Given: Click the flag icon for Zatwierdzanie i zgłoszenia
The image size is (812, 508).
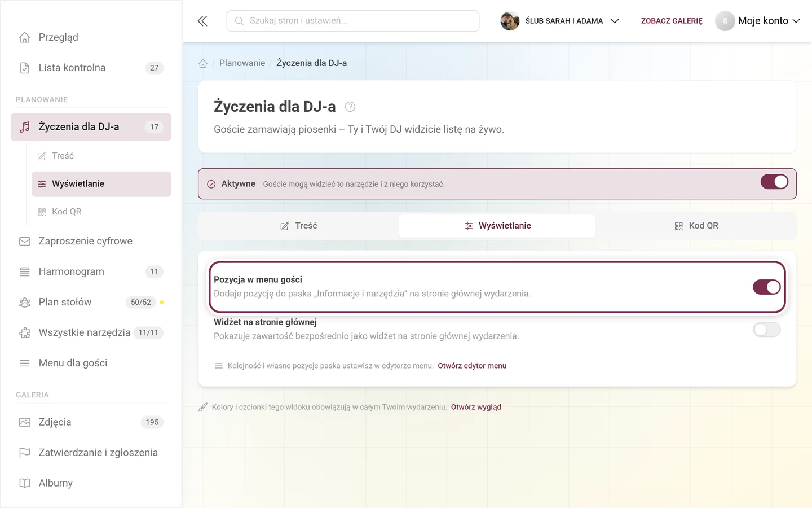Looking at the screenshot, I should (25, 453).
